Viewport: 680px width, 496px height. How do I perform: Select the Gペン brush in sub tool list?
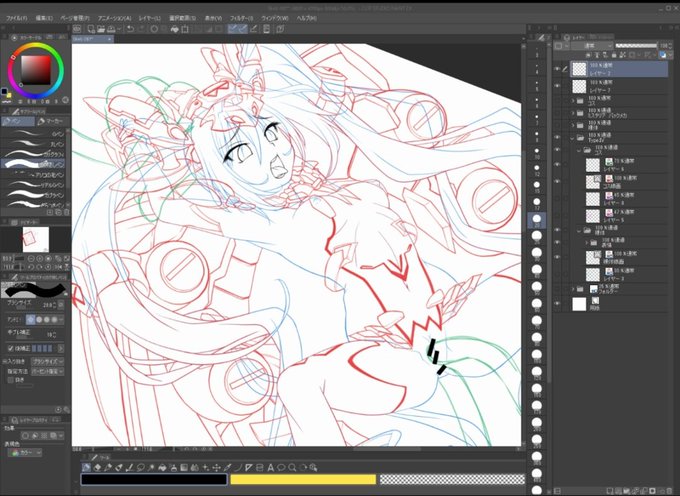(34, 134)
